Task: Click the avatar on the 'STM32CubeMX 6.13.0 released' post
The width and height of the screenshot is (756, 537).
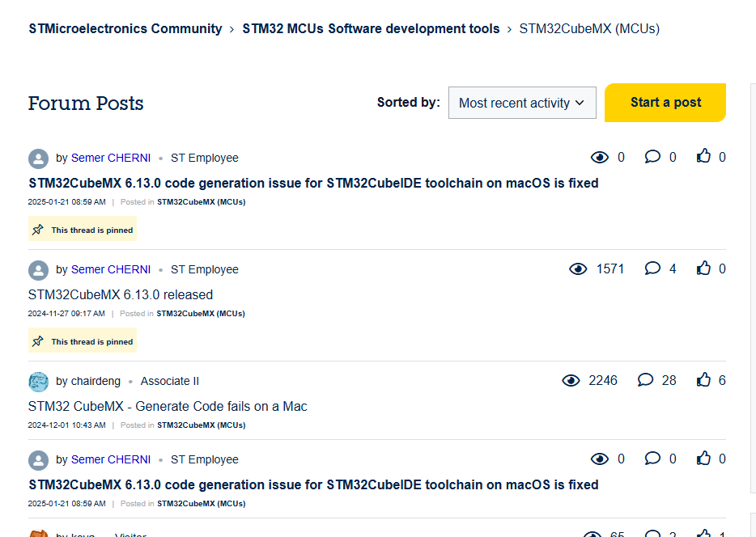Action: [x=39, y=270]
